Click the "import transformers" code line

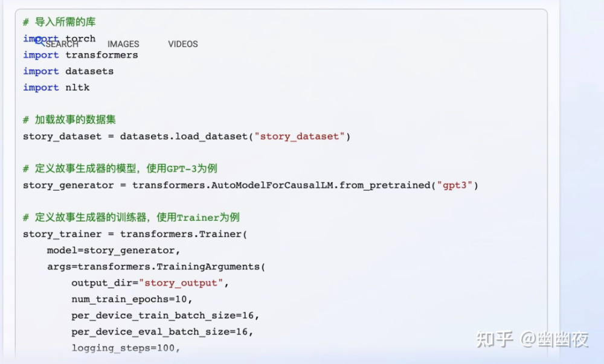point(80,55)
